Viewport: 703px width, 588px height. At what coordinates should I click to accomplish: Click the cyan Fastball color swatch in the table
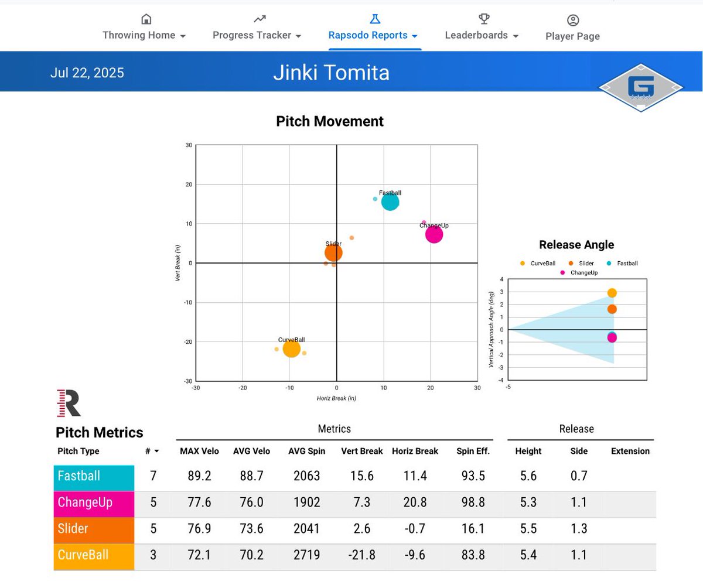tap(93, 477)
